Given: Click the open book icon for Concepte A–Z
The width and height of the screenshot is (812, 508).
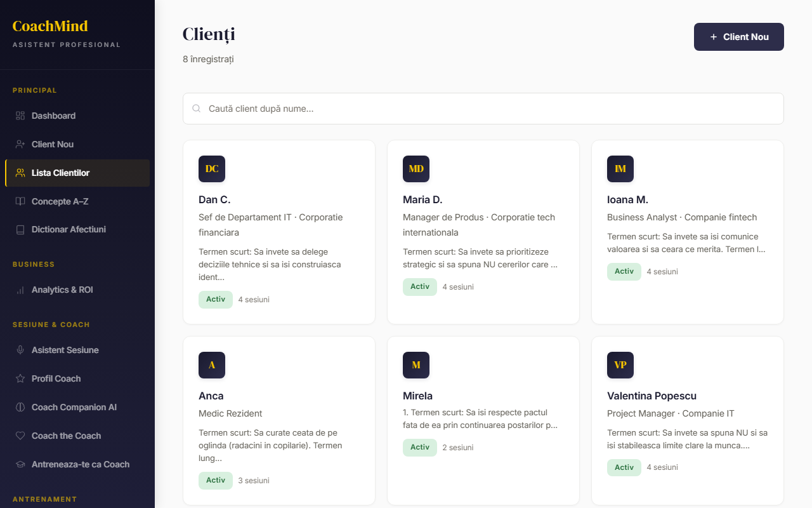Looking at the screenshot, I should pos(20,201).
